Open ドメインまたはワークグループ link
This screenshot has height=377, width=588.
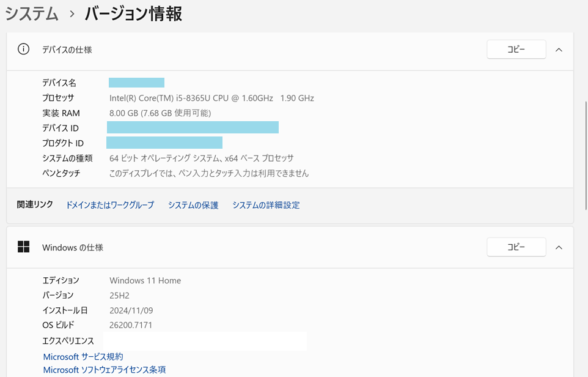click(110, 205)
